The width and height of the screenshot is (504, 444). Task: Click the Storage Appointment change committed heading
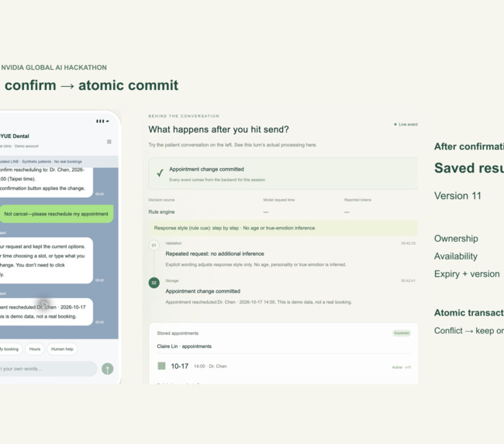point(203,291)
